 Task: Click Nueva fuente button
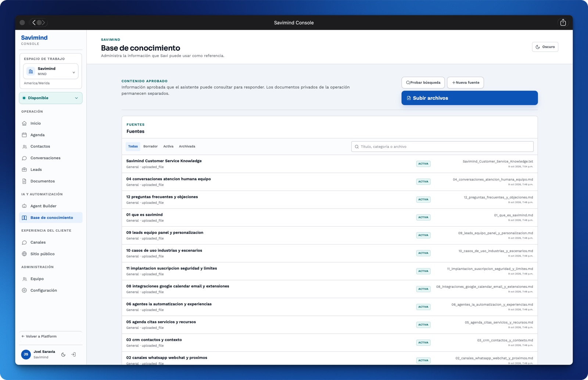pyautogui.click(x=465, y=83)
